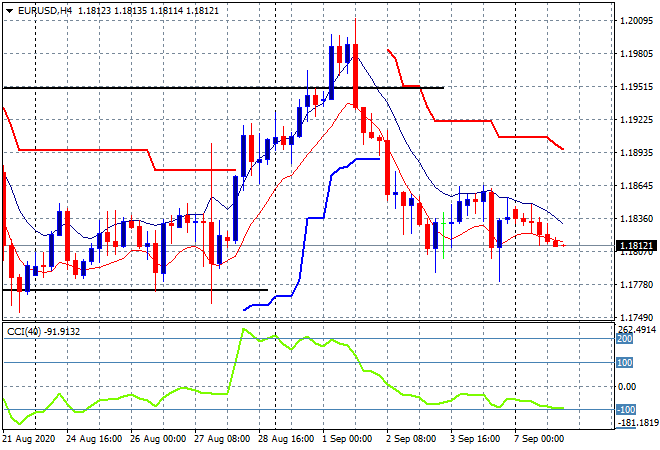Select the green candlestick near 2 Sep

pyautogui.click(x=444, y=236)
